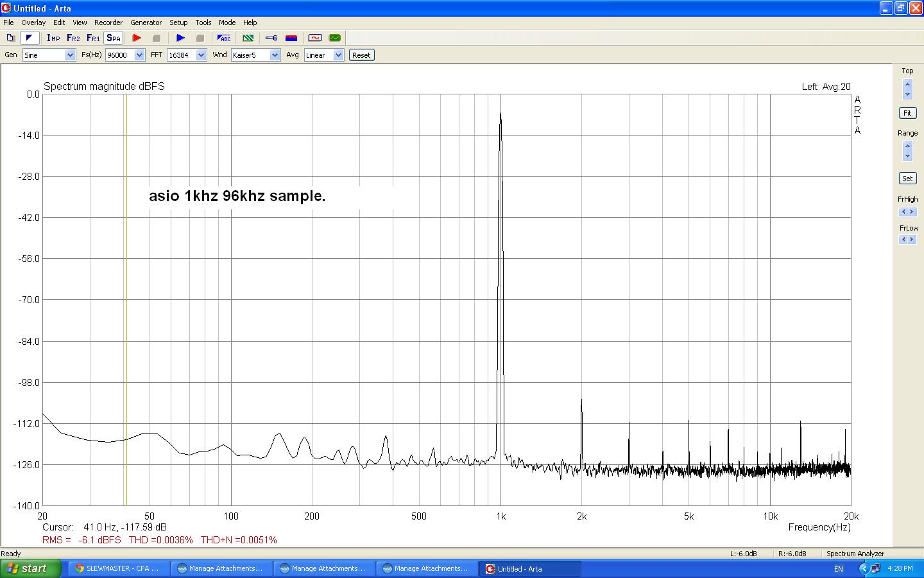Click the FrLow left arrow
This screenshot has width=924, height=578.
[x=903, y=240]
